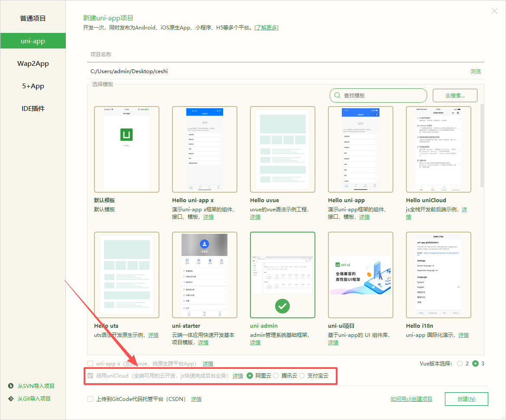Viewport: 506px width, 420px height.
Task: Pick the Hello uniCloud template thumbnail
Action: click(x=438, y=149)
